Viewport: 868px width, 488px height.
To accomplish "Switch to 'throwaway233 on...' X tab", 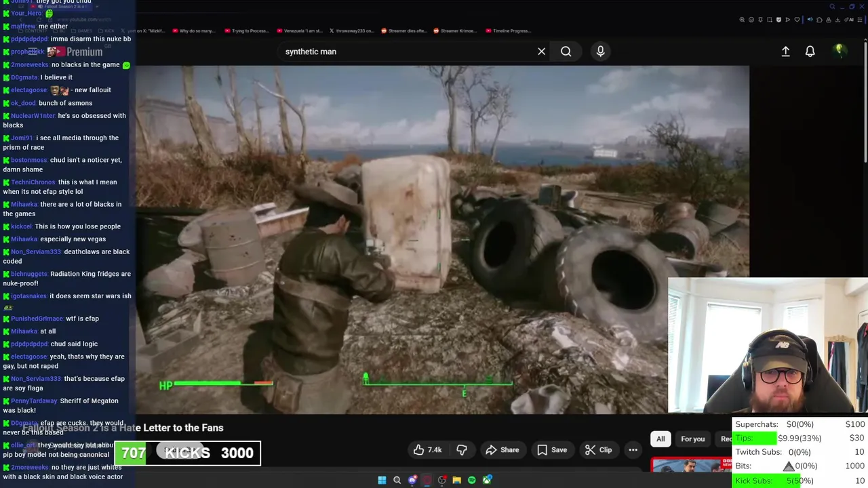I will point(351,30).
